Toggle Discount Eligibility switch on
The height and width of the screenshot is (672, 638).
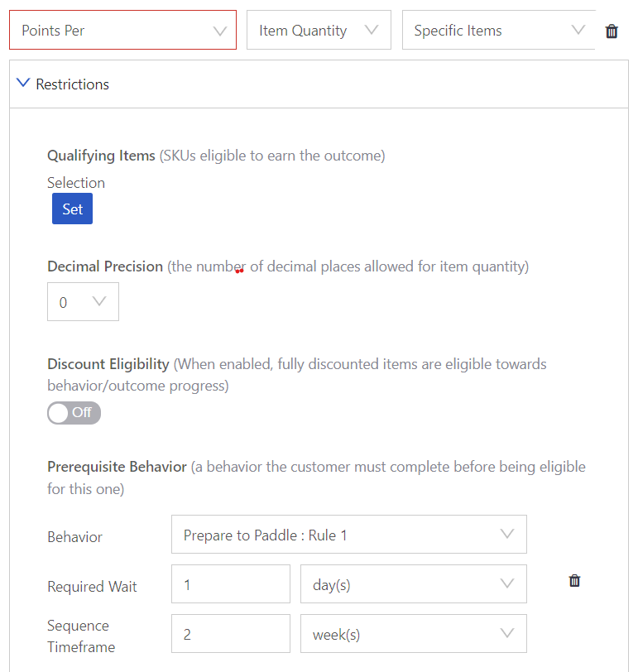74,413
